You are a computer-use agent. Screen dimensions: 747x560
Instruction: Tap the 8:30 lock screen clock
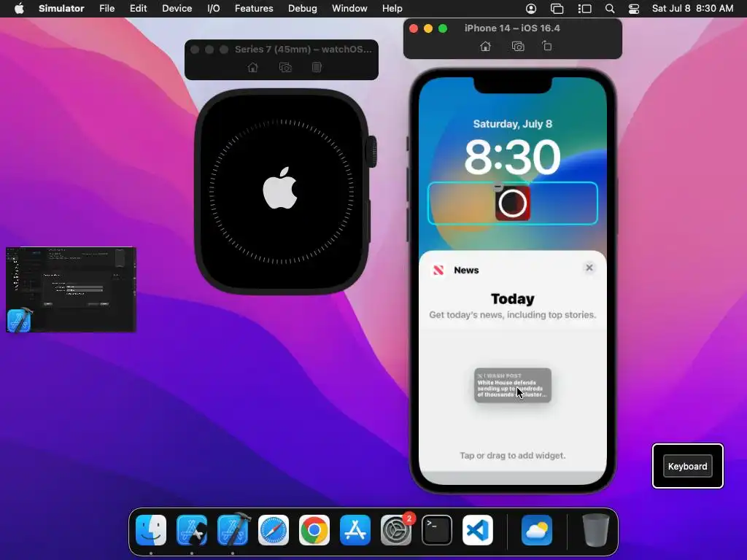(x=513, y=157)
